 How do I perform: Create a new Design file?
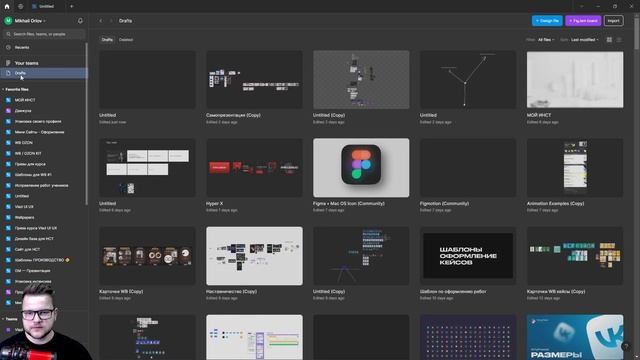click(547, 21)
